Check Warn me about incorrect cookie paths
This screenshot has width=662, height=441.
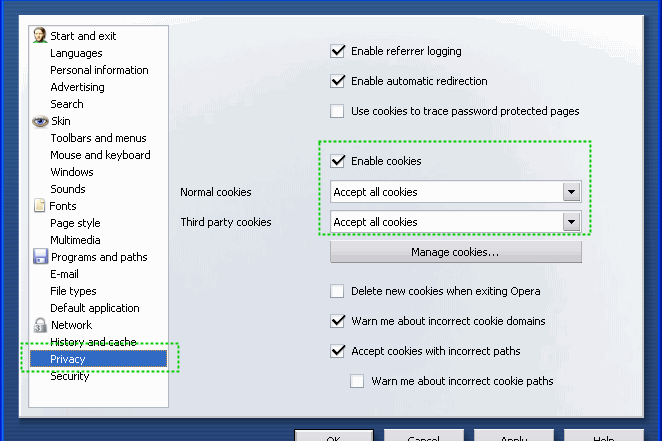click(358, 381)
